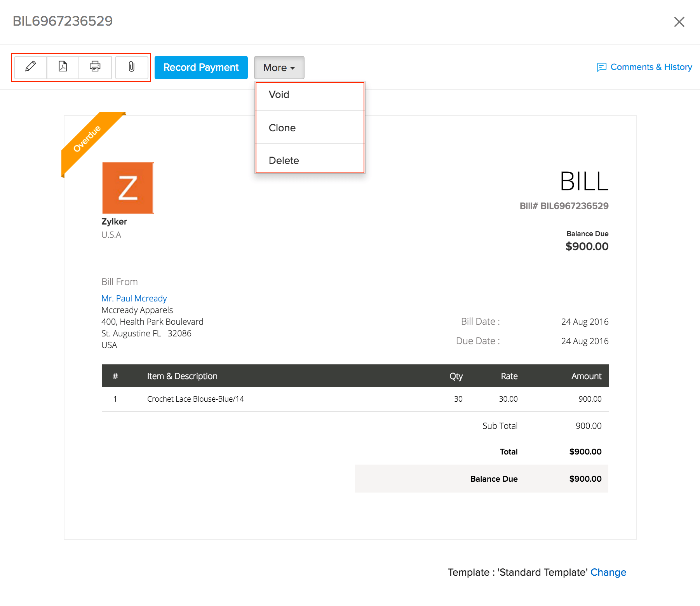Click the Crochet Lace Blouse-Blue/14 line item
This screenshot has height=606, width=700.
(x=195, y=399)
